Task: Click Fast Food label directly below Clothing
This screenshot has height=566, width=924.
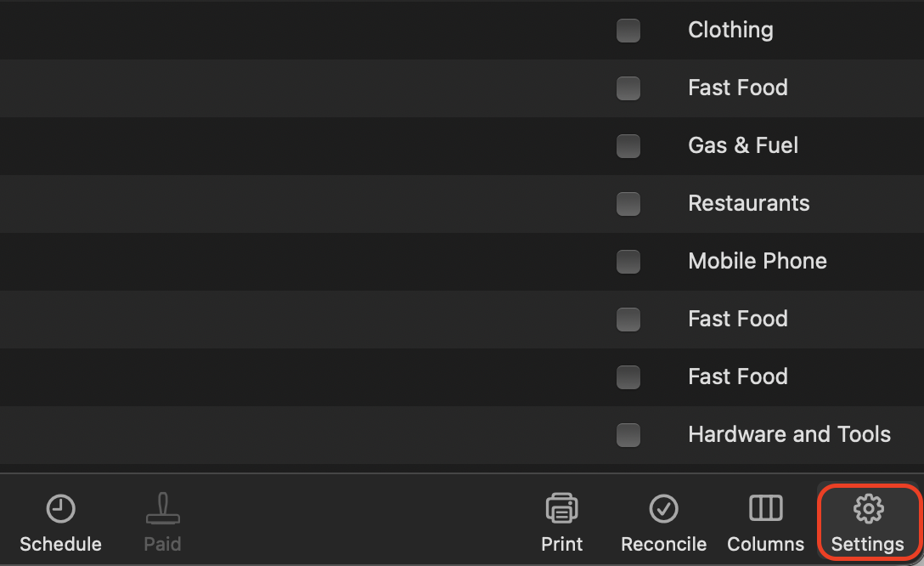Action: pos(737,88)
